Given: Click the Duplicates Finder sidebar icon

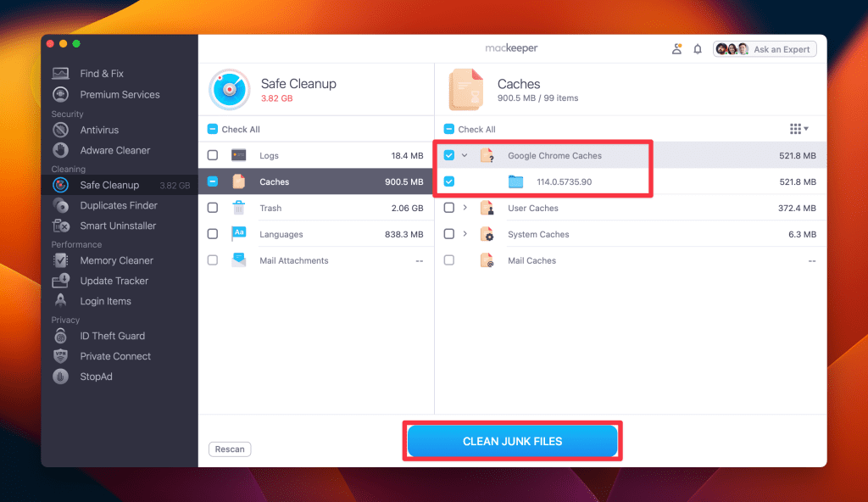Looking at the screenshot, I should [60, 205].
